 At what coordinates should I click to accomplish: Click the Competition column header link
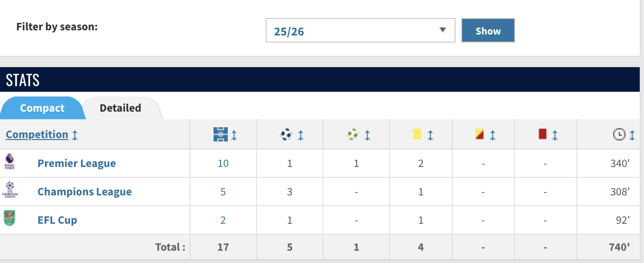coord(37,135)
